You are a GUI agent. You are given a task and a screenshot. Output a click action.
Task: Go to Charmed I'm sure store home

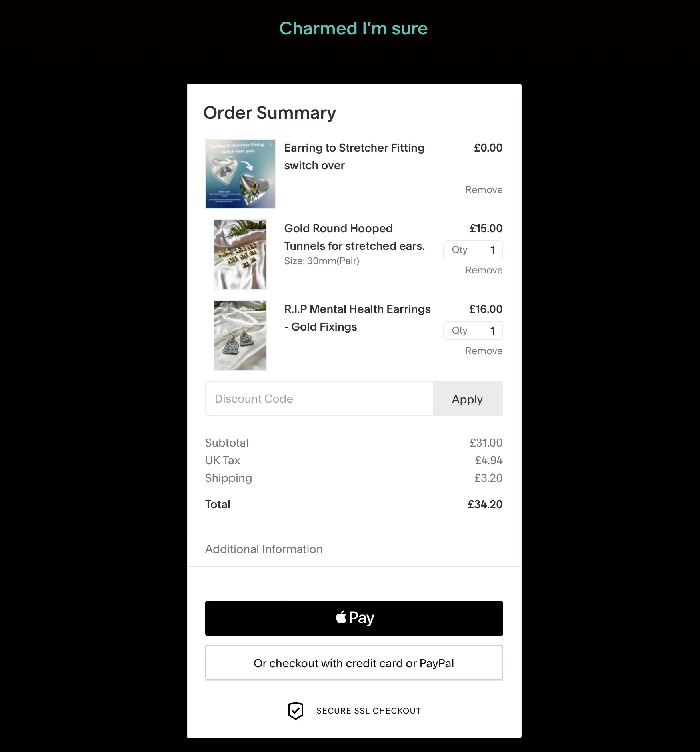pos(354,28)
